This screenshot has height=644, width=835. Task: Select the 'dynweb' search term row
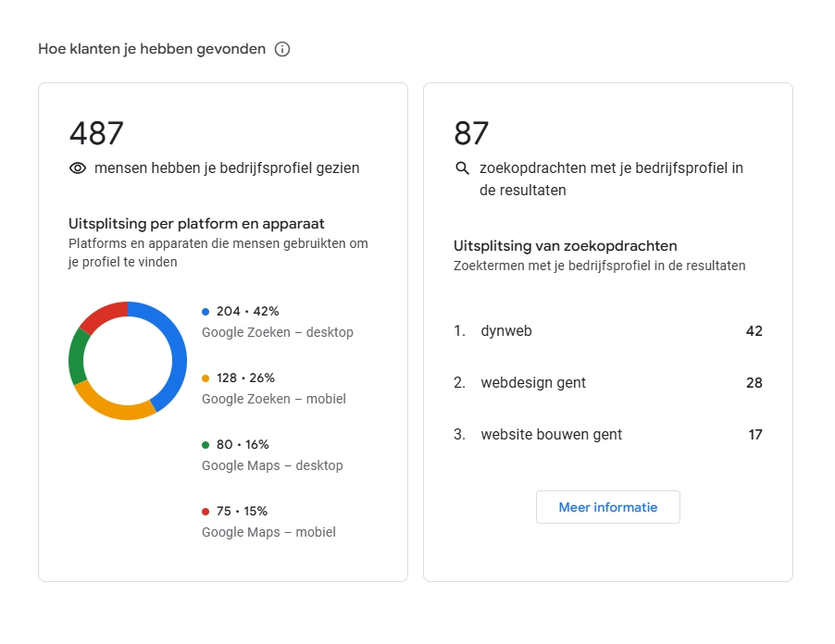pyautogui.click(x=607, y=331)
